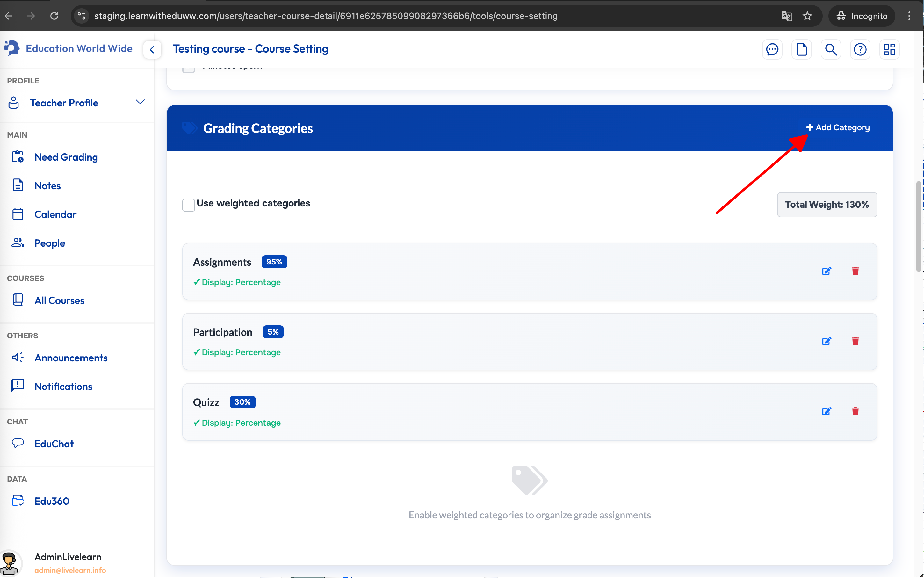This screenshot has width=924, height=578.
Task: Click the browser address bar URL
Action: click(326, 16)
